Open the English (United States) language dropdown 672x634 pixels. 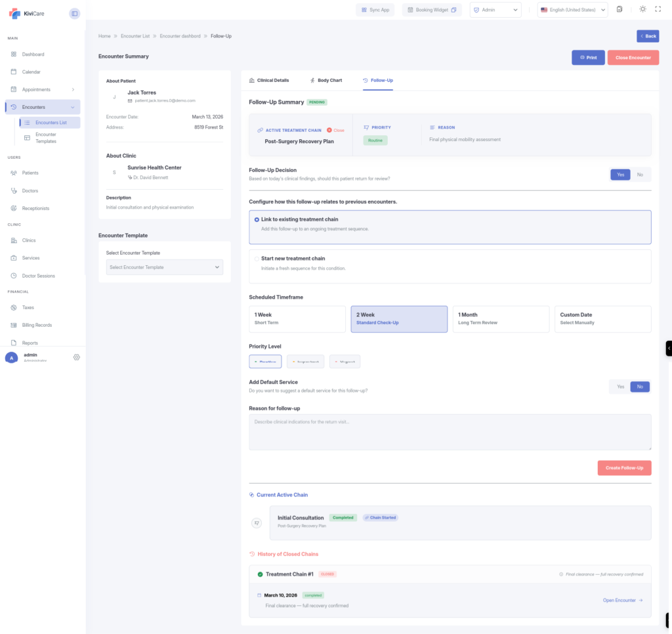[x=572, y=10]
